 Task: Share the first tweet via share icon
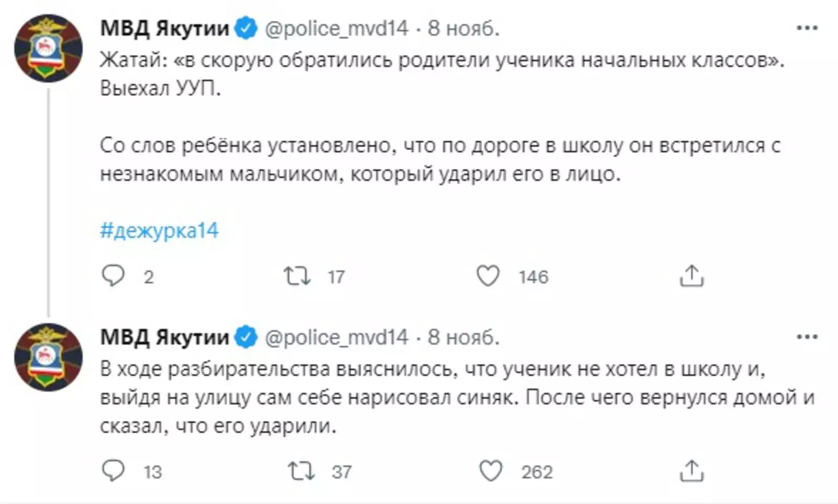tap(691, 276)
